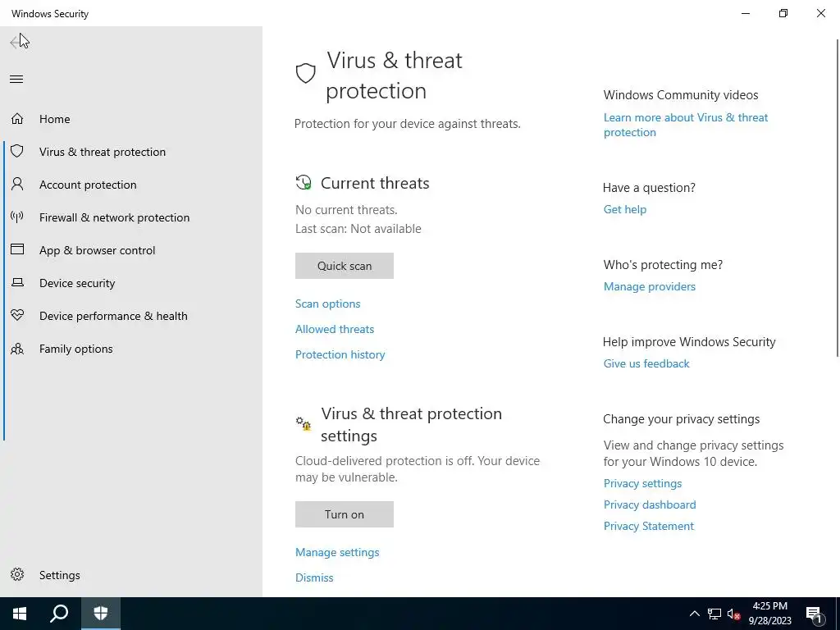Click the gears warning icon near protection settings
Viewport: 840px width, 630px height.
tap(304, 424)
